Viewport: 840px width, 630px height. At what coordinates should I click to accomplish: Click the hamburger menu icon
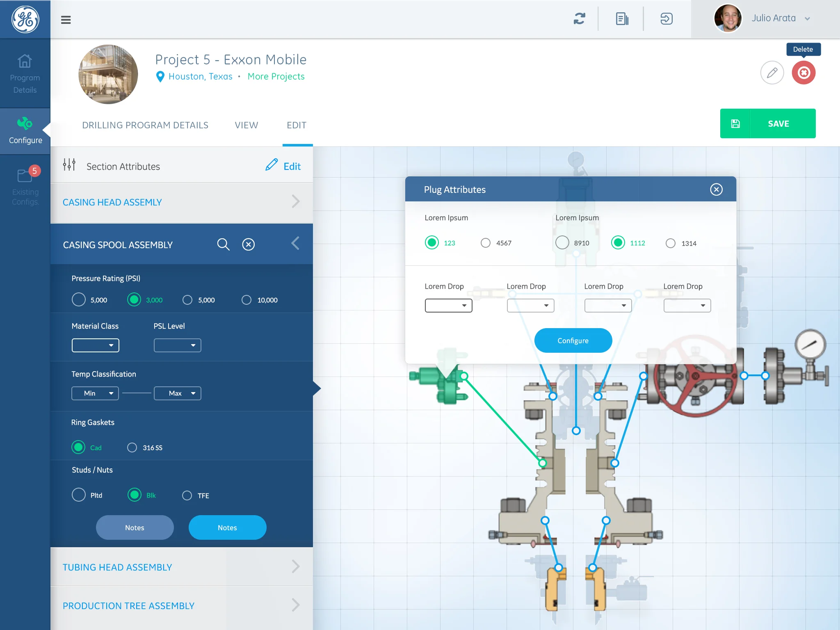click(66, 20)
